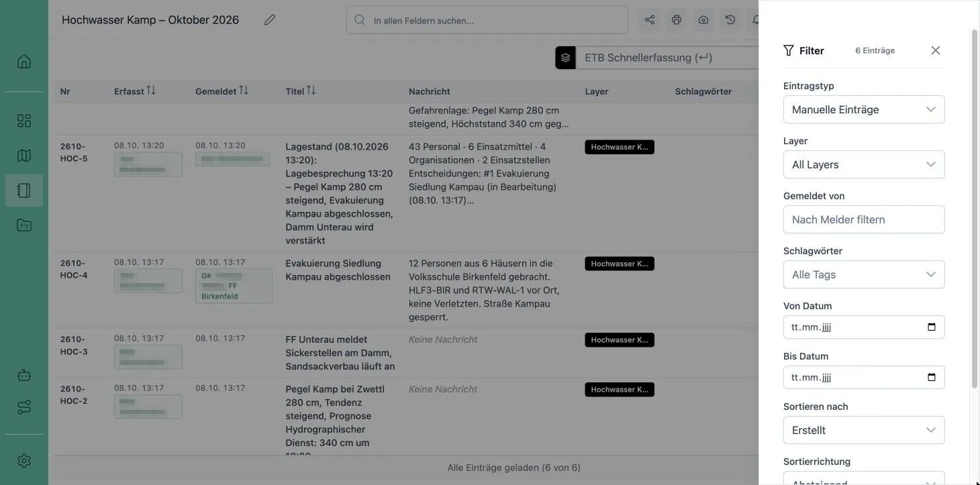Click the Nr column header
980x485 pixels.
pyautogui.click(x=65, y=91)
